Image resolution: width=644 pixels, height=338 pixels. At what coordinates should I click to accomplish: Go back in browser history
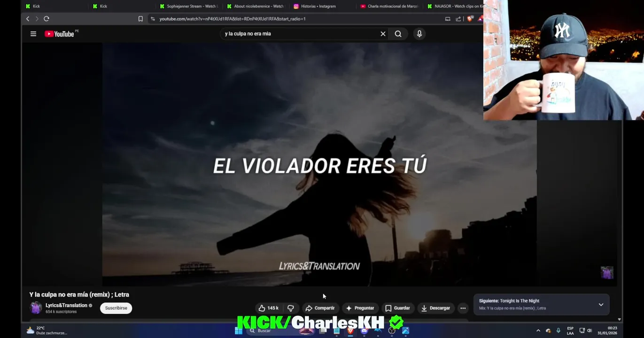point(28,19)
